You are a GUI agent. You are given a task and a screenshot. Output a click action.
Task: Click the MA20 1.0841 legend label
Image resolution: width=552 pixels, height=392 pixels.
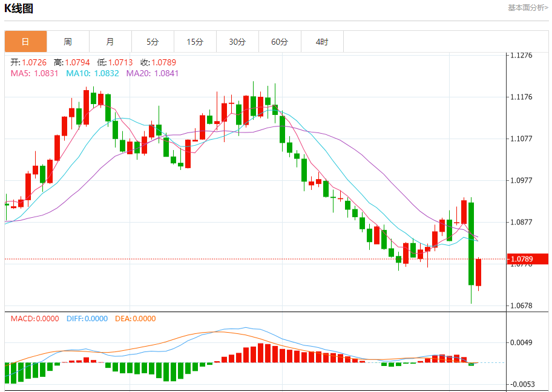153,73
